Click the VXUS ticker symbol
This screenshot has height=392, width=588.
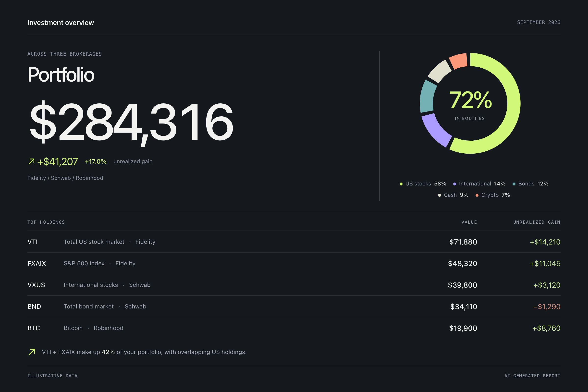pos(36,285)
